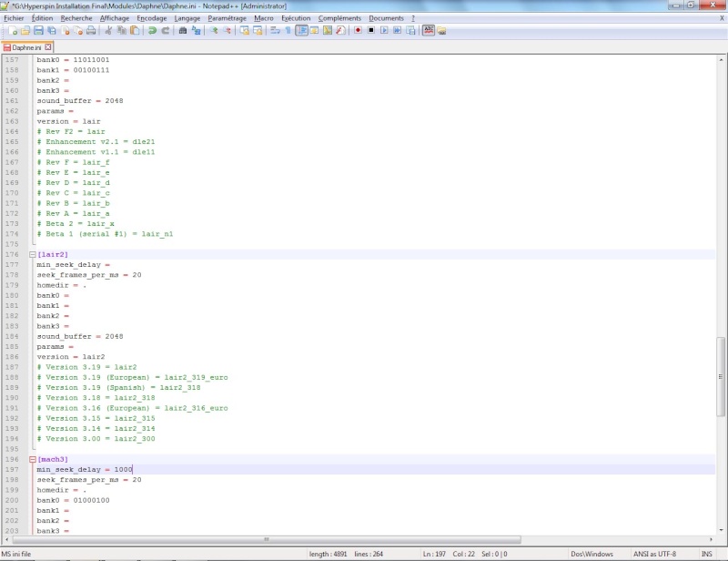Click line number 176 in the margin
The height and width of the screenshot is (561, 728).
12,255
